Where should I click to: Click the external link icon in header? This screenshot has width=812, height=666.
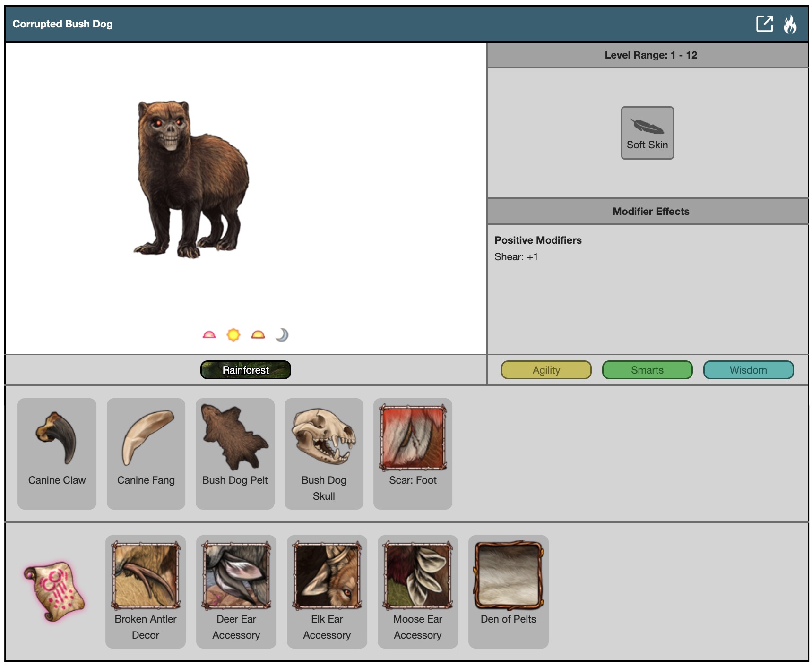[x=764, y=24]
